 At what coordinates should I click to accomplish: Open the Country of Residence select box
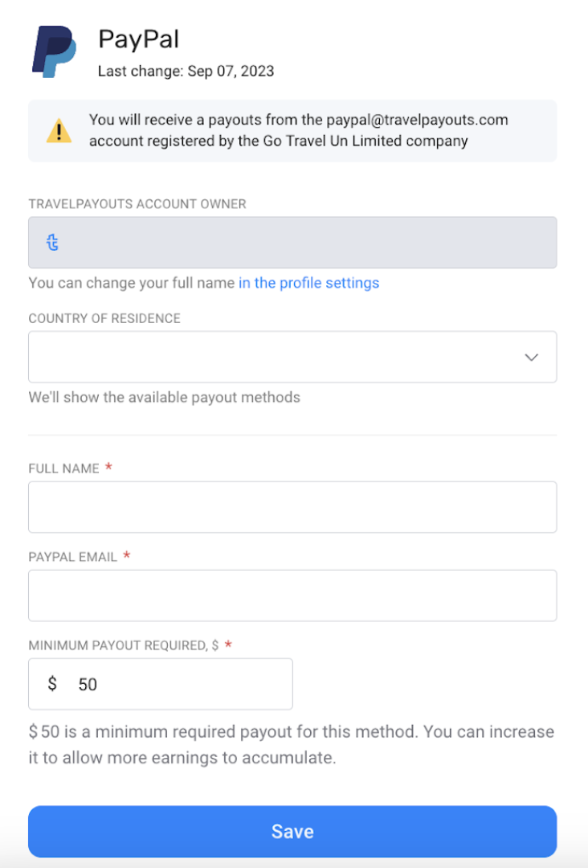click(292, 357)
